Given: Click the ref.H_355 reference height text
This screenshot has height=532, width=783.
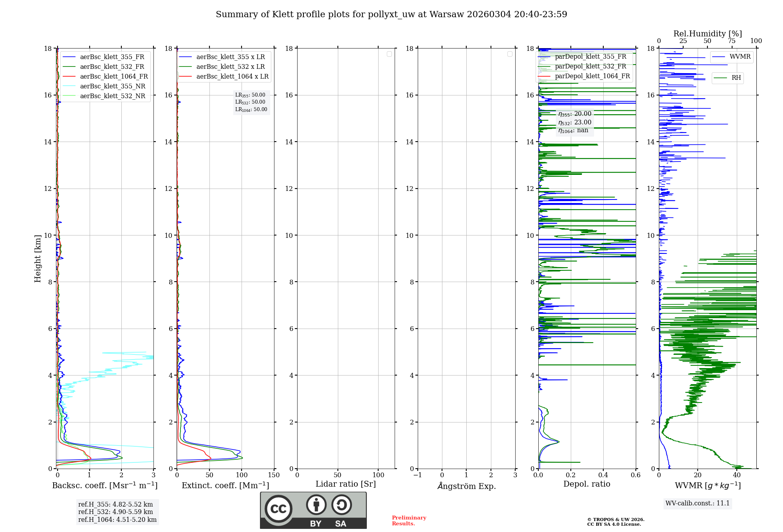Looking at the screenshot, I should pyautogui.click(x=115, y=505).
